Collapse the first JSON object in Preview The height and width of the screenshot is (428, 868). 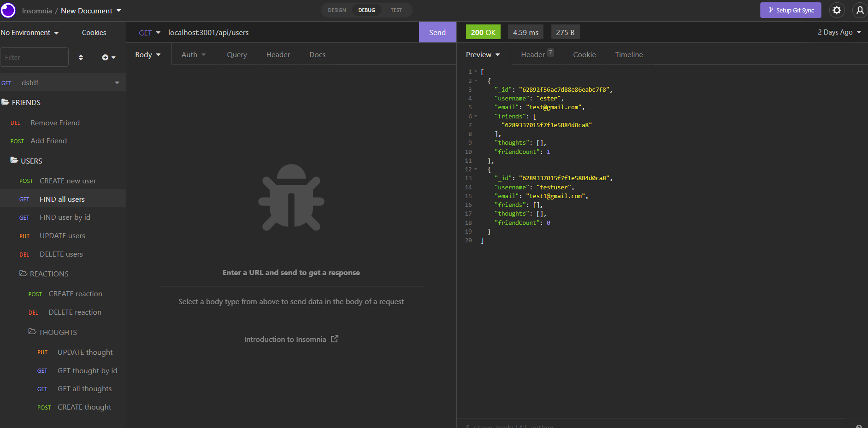(476, 81)
